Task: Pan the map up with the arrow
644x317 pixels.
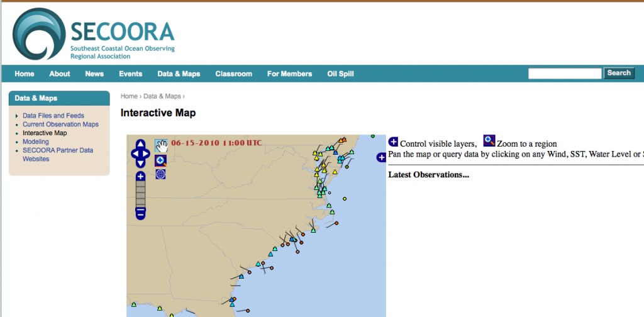Action: tap(140, 144)
